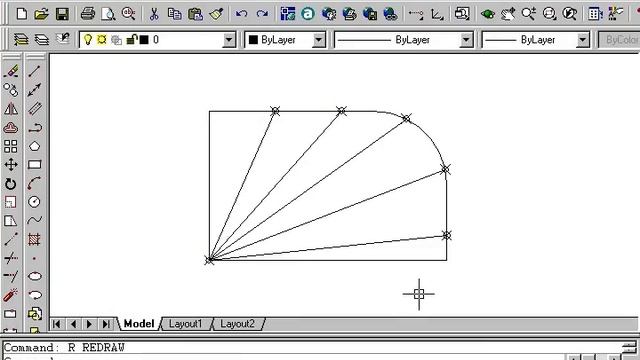Click the black color swatch in color control

253,40
